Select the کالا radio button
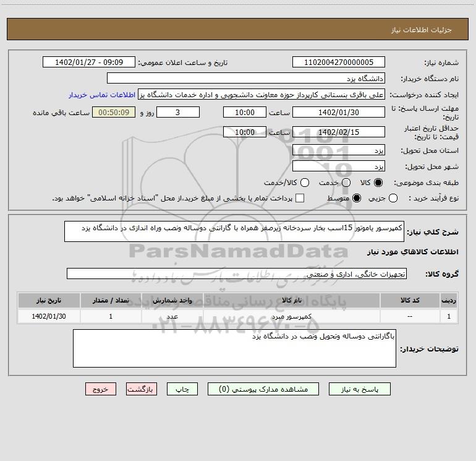 pyautogui.click(x=378, y=183)
